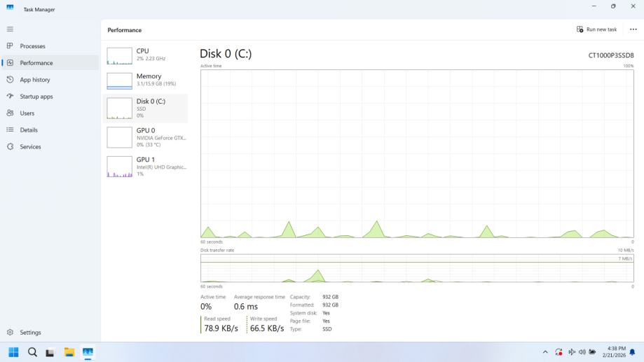This screenshot has height=362, width=644.
Task: Click the Run new task label
Action: pyautogui.click(x=601, y=29)
